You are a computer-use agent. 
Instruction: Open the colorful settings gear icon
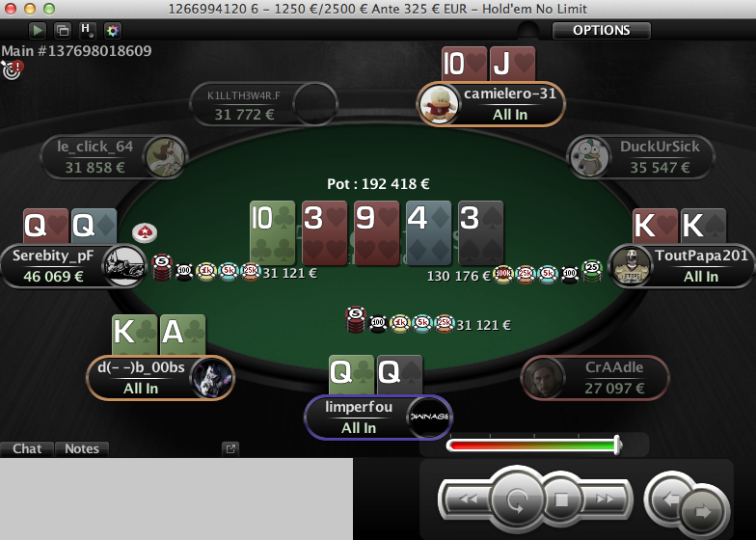click(112, 31)
